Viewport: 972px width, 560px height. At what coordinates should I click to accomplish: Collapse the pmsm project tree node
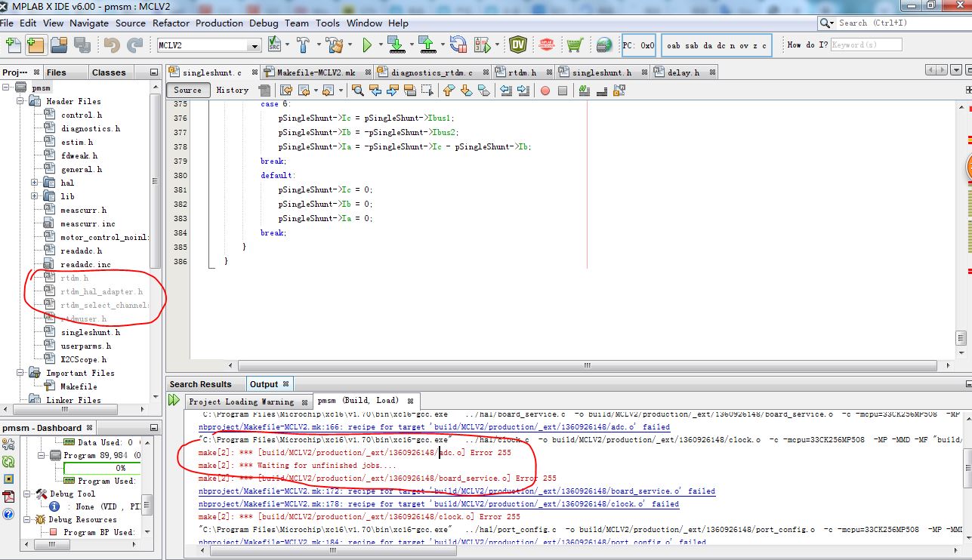click(7, 88)
